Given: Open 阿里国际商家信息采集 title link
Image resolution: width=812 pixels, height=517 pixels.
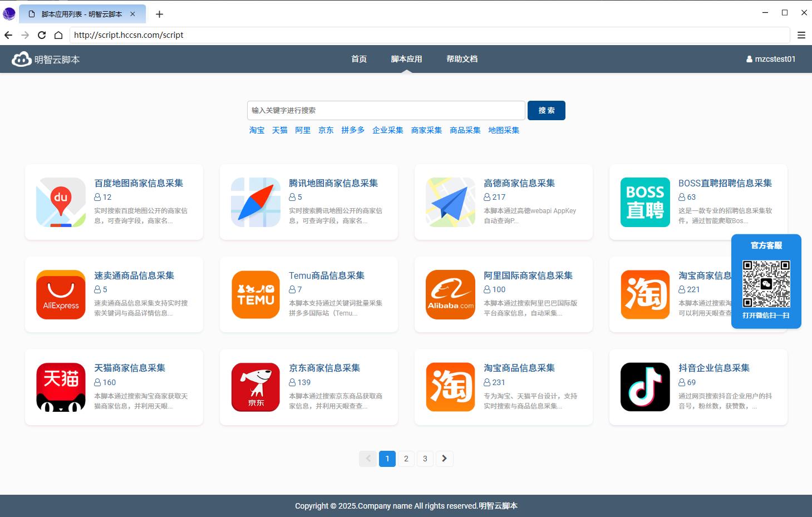Looking at the screenshot, I should click(x=528, y=275).
